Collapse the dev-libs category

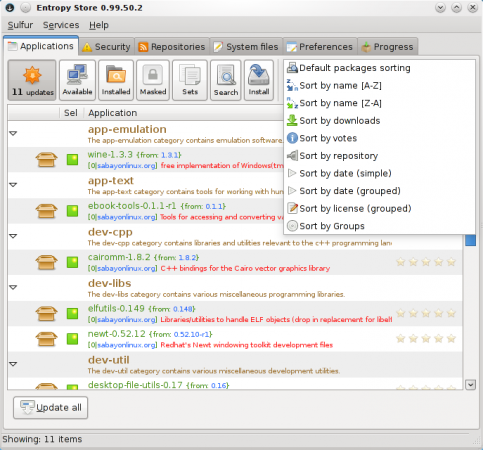point(13,287)
